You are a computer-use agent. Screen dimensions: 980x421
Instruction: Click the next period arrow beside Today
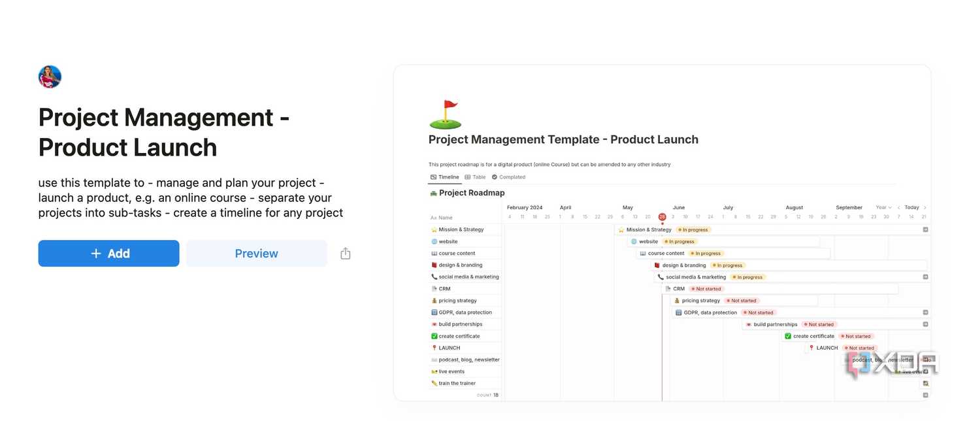(x=924, y=207)
